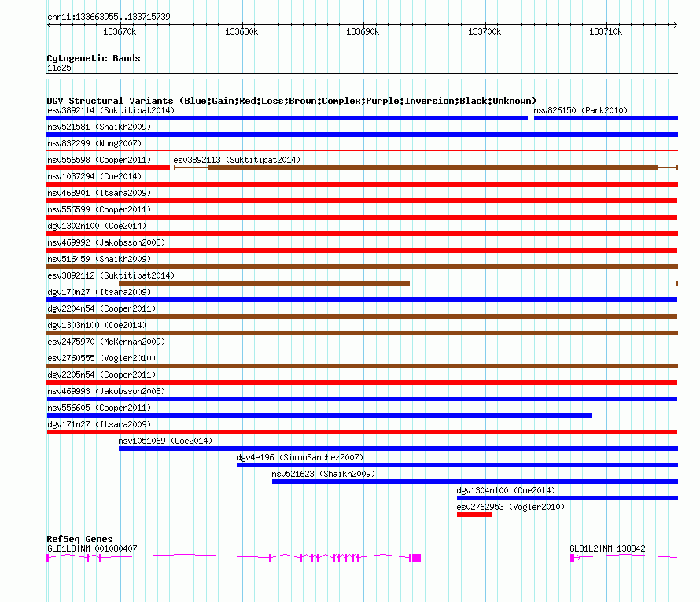This screenshot has height=602, width=700.
Task: Open esv2475970 (McKernan2009) variant label
Action: click(x=106, y=342)
